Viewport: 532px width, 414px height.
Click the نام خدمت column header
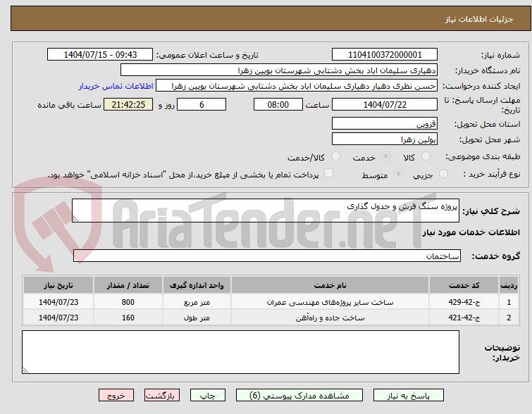point(330,285)
